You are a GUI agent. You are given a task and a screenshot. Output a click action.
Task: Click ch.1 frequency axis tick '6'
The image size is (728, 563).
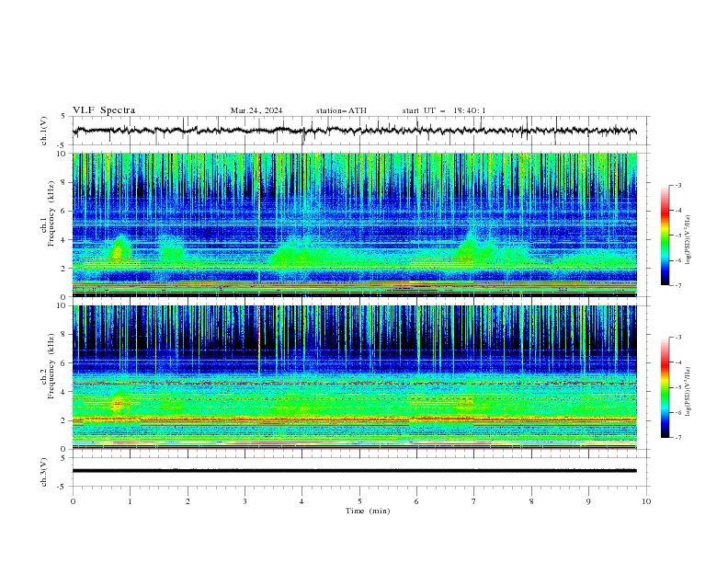click(64, 211)
